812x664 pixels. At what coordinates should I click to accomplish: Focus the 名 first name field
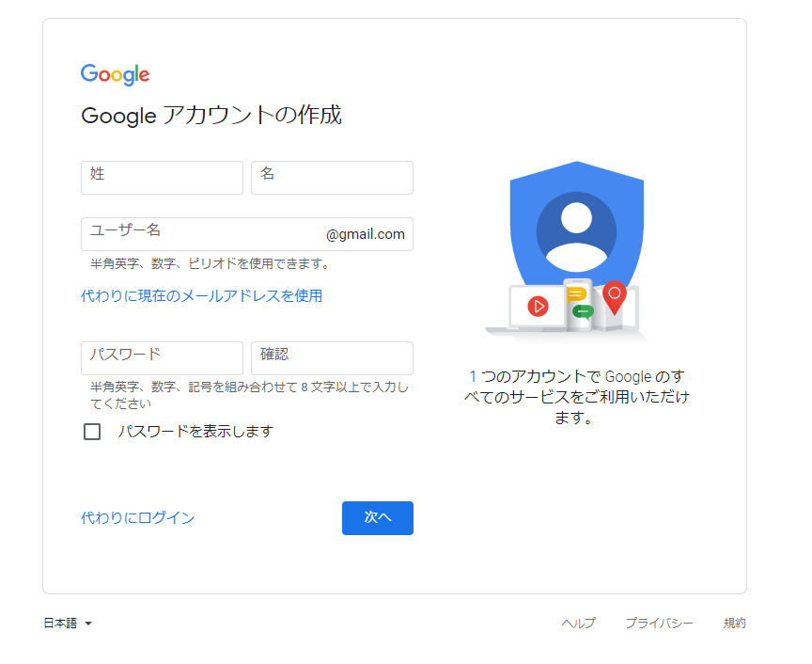(x=332, y=178)
